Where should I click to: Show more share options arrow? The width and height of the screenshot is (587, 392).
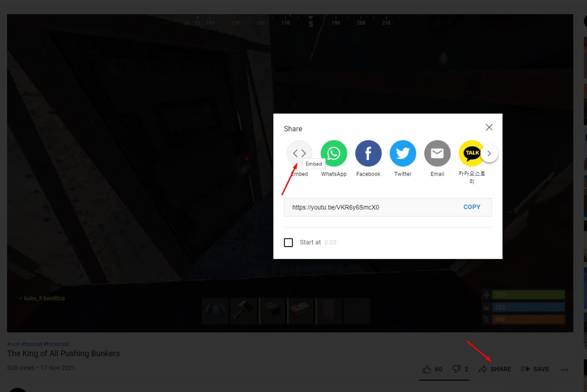point(489,153)
